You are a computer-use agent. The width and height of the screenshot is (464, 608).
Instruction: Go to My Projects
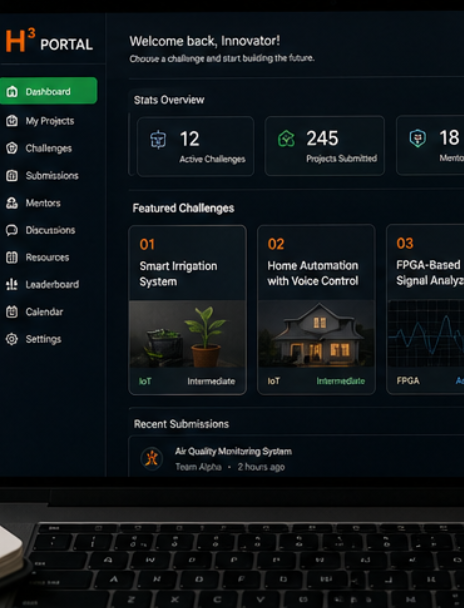pos(50,121)
